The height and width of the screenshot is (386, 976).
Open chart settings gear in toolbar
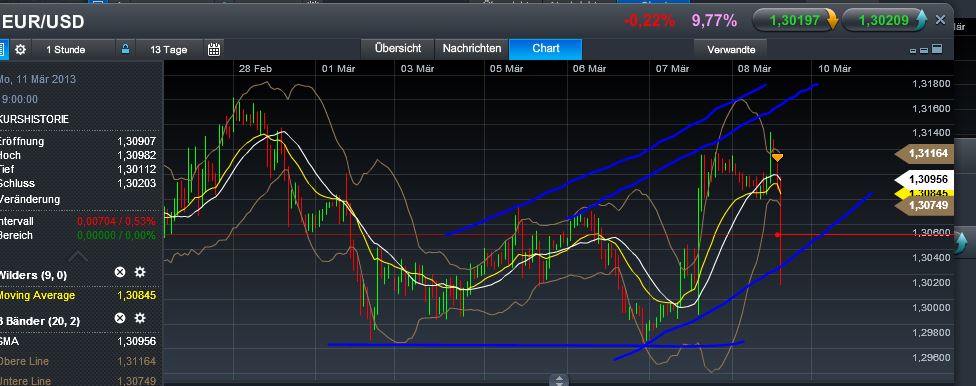coord(21,49)
